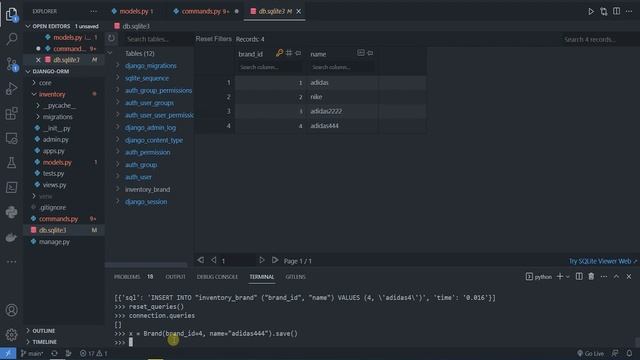This screenshot has width=640, height=360.
Task: Open views.py in file explorer
Action: point(54,185)
